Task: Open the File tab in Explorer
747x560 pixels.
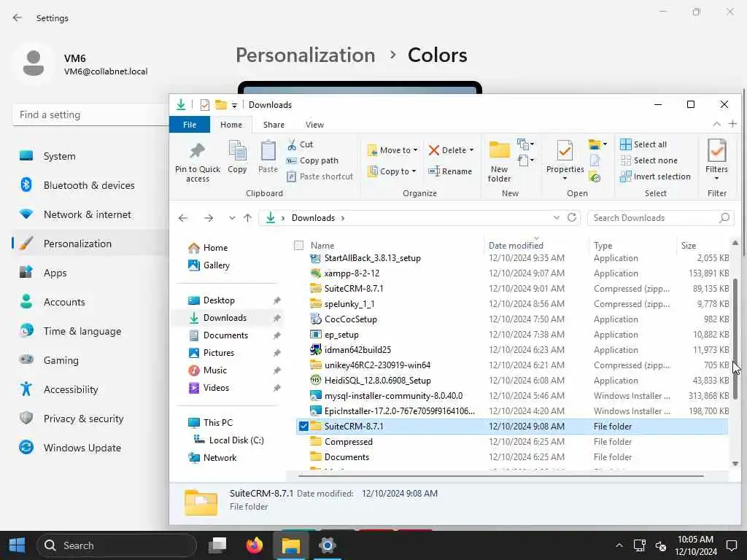Action: click(x=190, y=125)
